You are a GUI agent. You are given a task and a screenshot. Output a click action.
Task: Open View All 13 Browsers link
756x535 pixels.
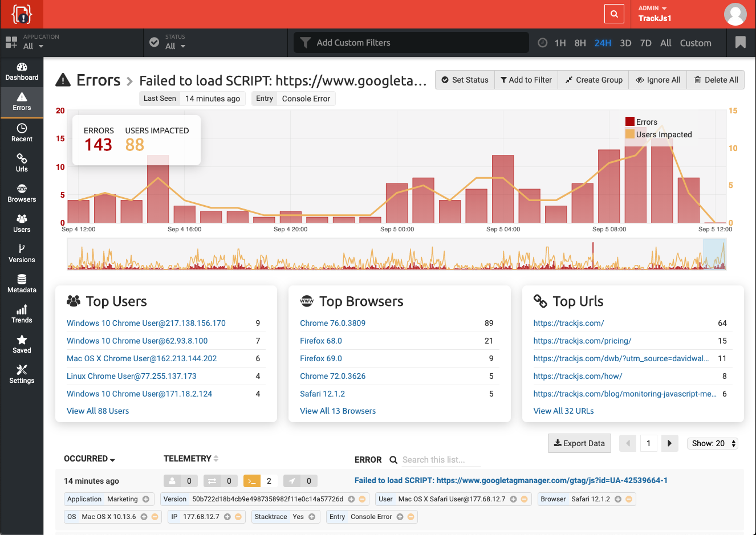tap(338, 411)
